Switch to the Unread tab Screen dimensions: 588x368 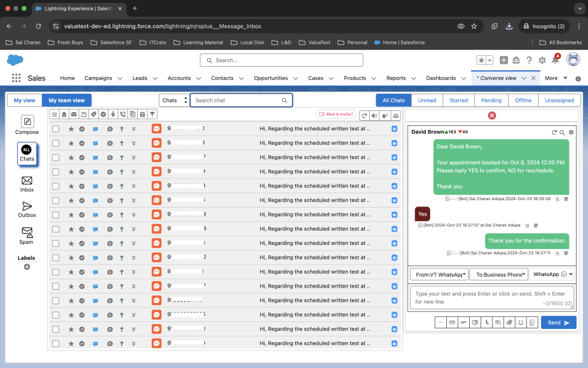click(427, 100)
